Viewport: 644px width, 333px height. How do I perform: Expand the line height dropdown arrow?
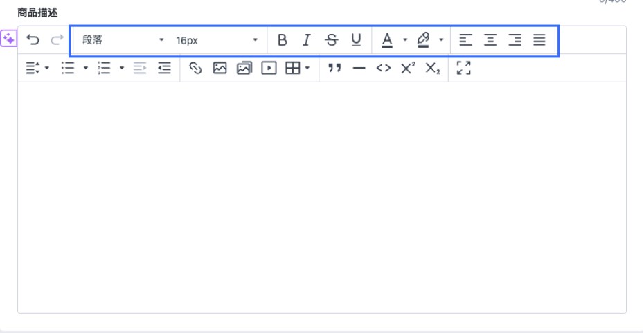47,68
